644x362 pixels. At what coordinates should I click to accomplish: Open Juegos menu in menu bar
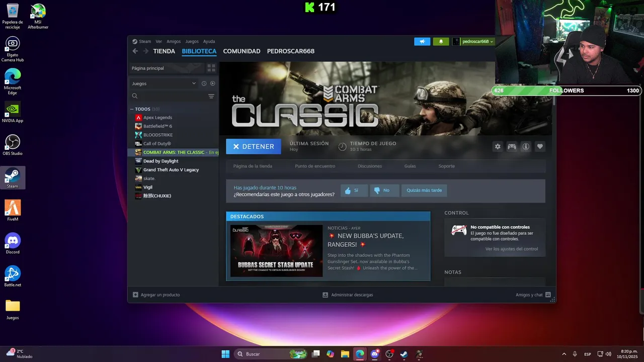click(192, 41)
